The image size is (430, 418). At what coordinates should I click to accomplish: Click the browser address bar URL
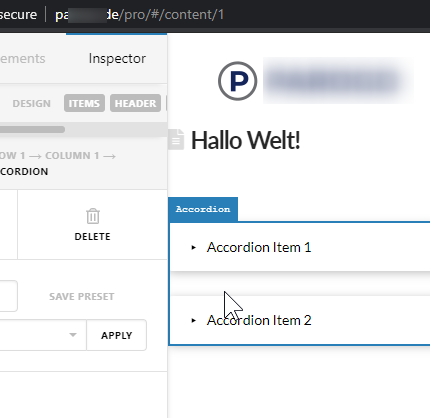click(x=140, y=15)
